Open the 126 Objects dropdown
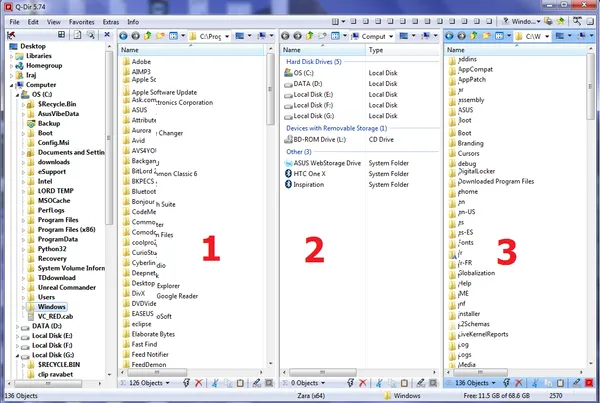 pos(168,383)
